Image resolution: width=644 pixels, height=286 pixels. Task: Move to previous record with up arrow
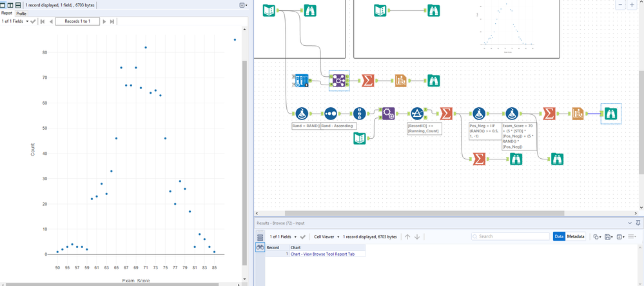coord(407,237)
